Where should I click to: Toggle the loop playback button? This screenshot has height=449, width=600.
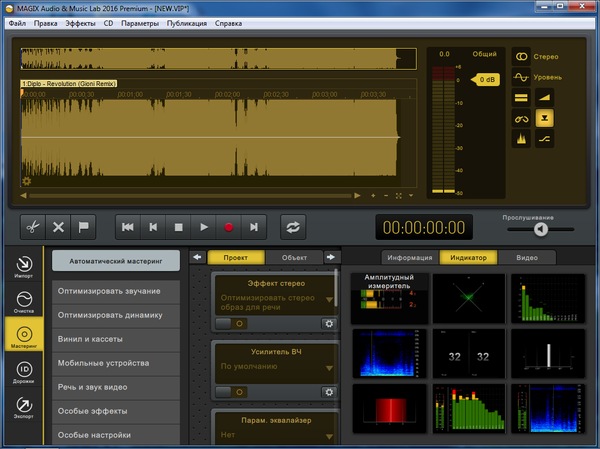pos(293,227)
